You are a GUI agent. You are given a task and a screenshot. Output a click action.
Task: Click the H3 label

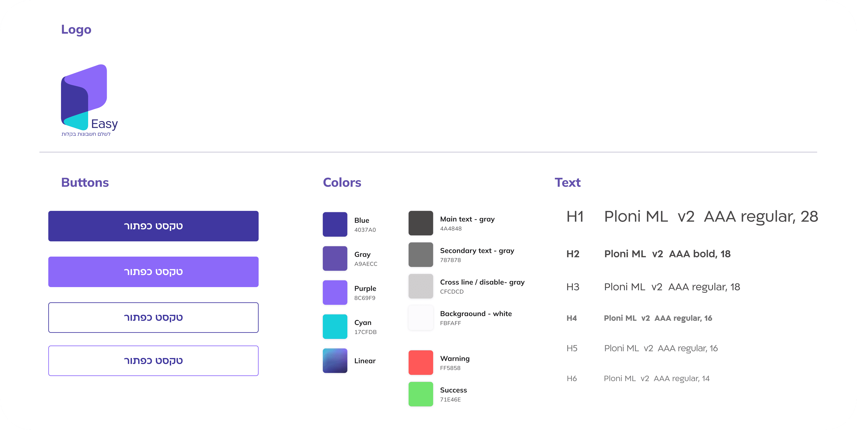pyautogui.click(x=573, y=287)
